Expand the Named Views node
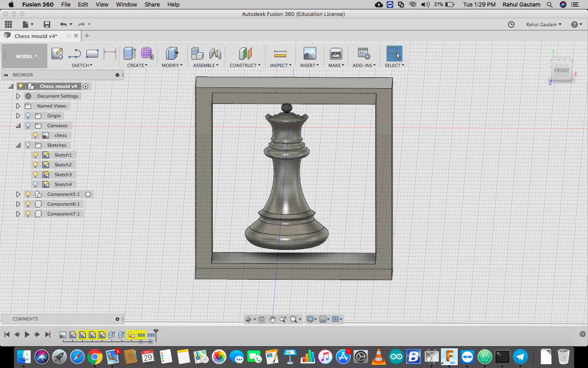The width and height of the screenshot is (588, 368). pyautogui.click(x=18, y=106)
